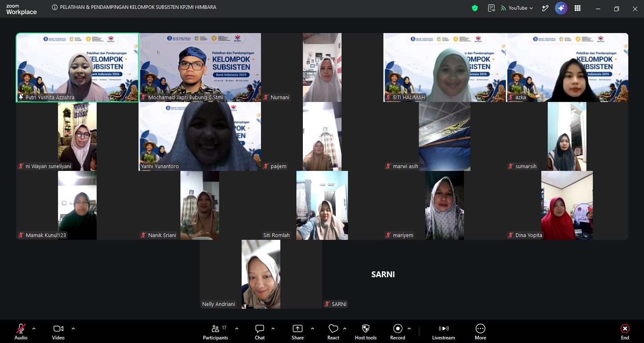Image resolution: width=644 pixels, height=343 pixels.
Task: Open the AI Companion sparkle icon
Action: pos(561,8)
